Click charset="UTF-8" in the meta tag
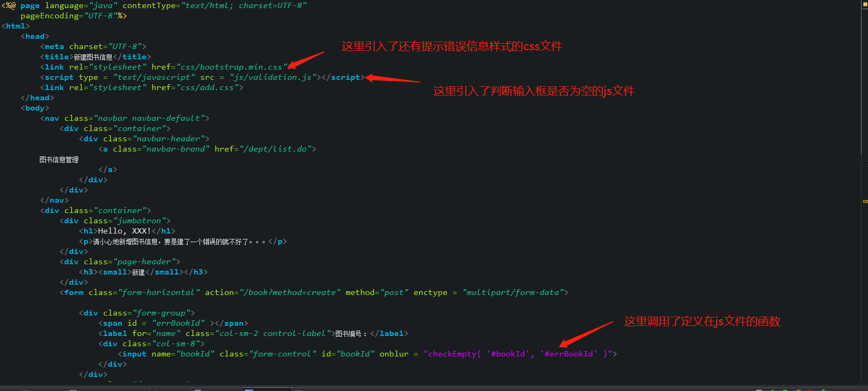The image size is (868, 391). [105, 46]
